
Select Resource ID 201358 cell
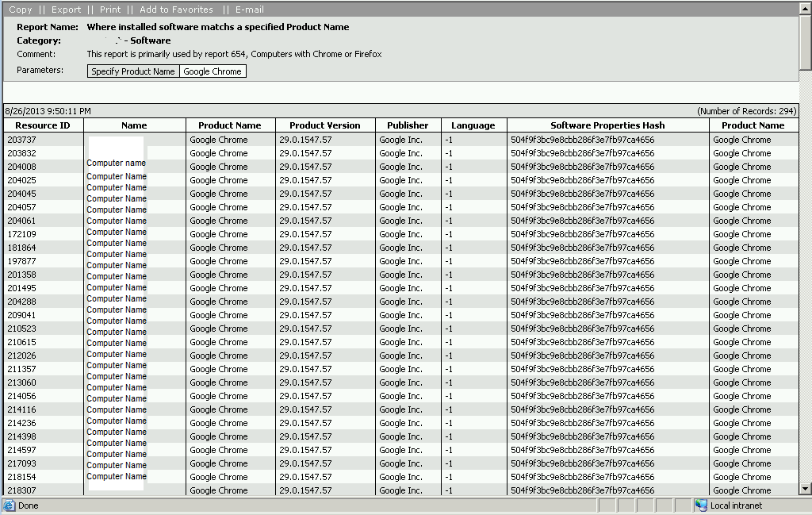click(x=44, y=275)
